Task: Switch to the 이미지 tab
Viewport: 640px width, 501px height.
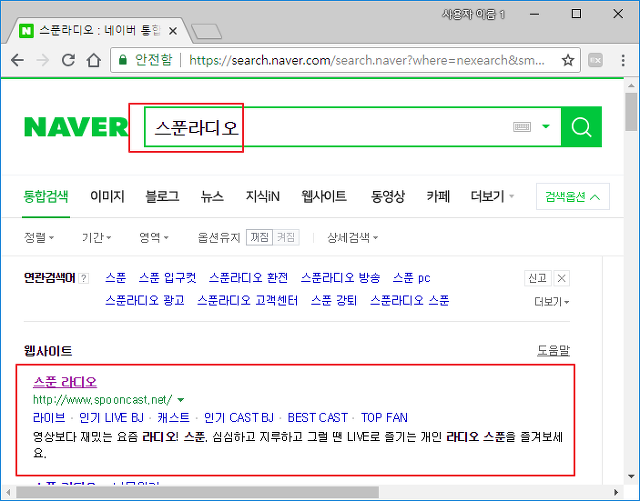Action: [107, 196]
